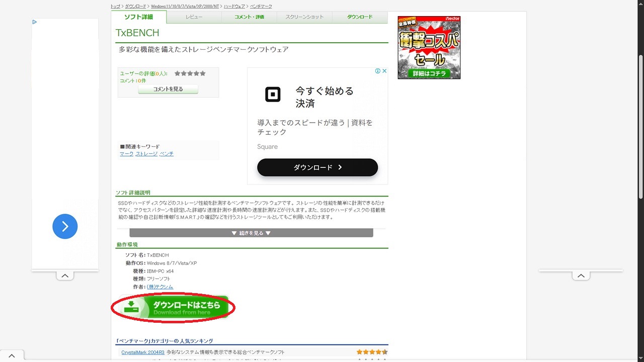Viewport: 644px width, 362px height.
Task: Click the IBM-PC x64 value
Action: pyautogui.click(x=160, y=271)
